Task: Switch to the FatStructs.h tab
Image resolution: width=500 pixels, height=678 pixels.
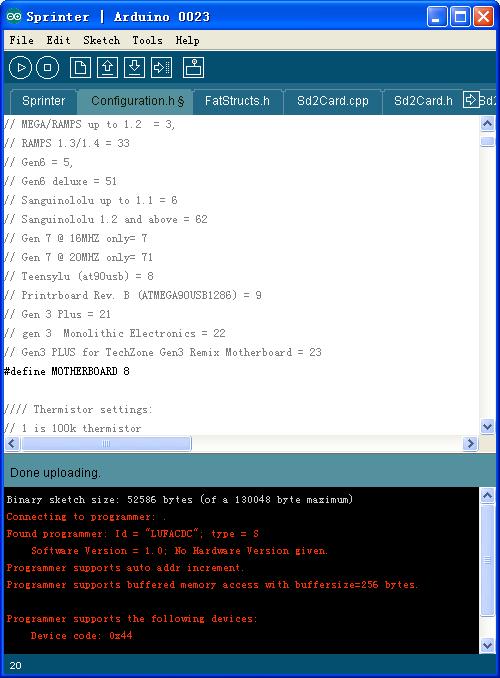Action: pos(237,101)
